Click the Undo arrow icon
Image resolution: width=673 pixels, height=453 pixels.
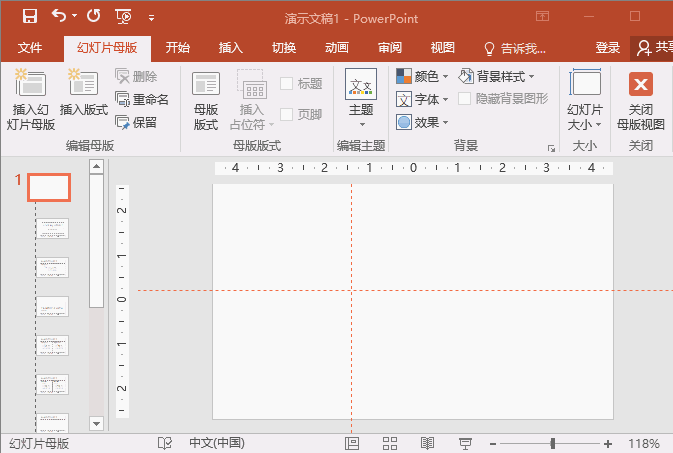[x=59, y=16]
